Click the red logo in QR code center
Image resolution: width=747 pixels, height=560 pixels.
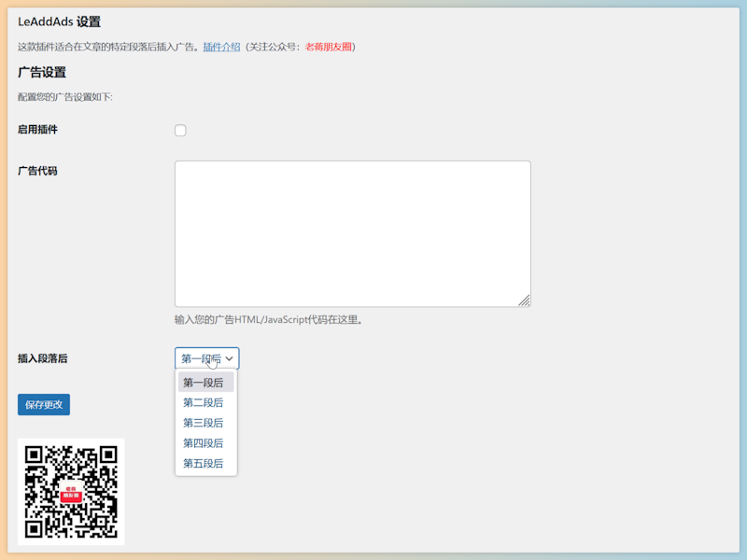(71, 493)
